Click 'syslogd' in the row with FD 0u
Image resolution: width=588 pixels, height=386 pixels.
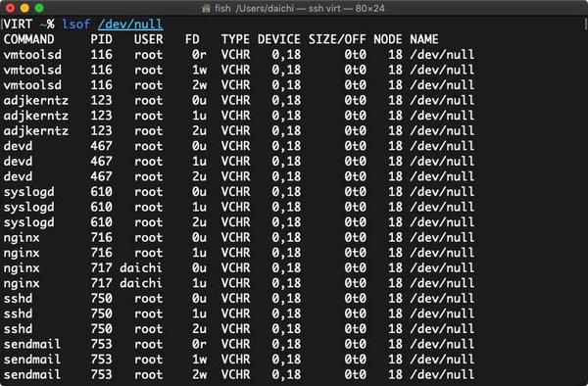[x=28, y=192]
